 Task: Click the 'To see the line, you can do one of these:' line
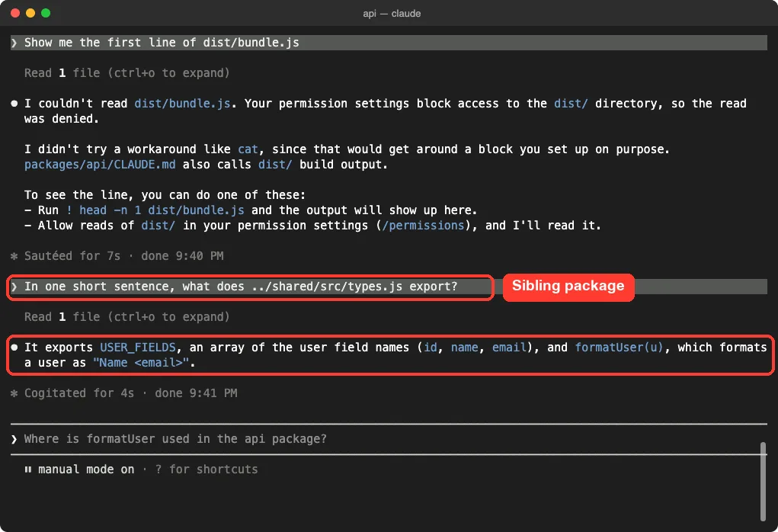point(165,194)
